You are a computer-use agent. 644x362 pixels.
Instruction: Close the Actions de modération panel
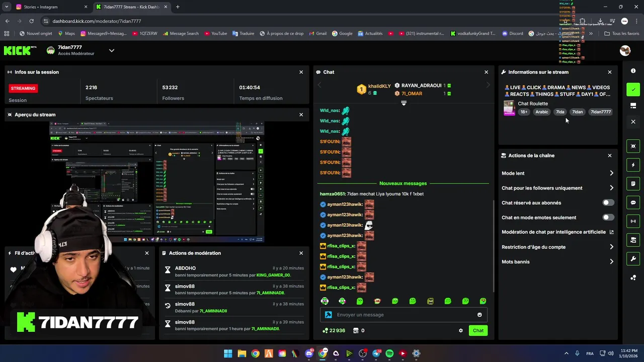301,253
